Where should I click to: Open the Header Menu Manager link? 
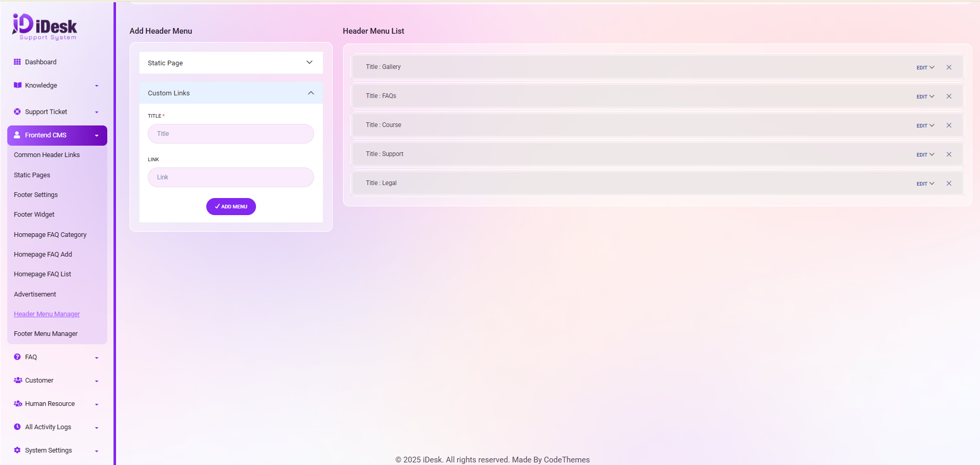[47, 314]
